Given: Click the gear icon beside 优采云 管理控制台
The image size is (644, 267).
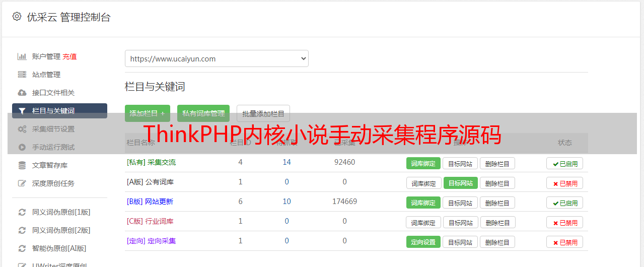Looking at the screenshot, I should (x=17, y=17).
